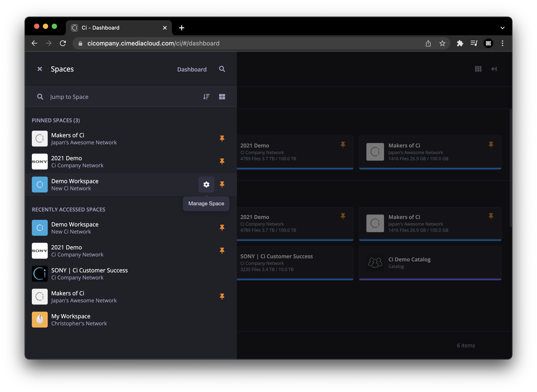The image size is (537, 392).
Task: Click Ci Demo Catalog people icon
Action: pyautogui.click(x=375, y=263)
